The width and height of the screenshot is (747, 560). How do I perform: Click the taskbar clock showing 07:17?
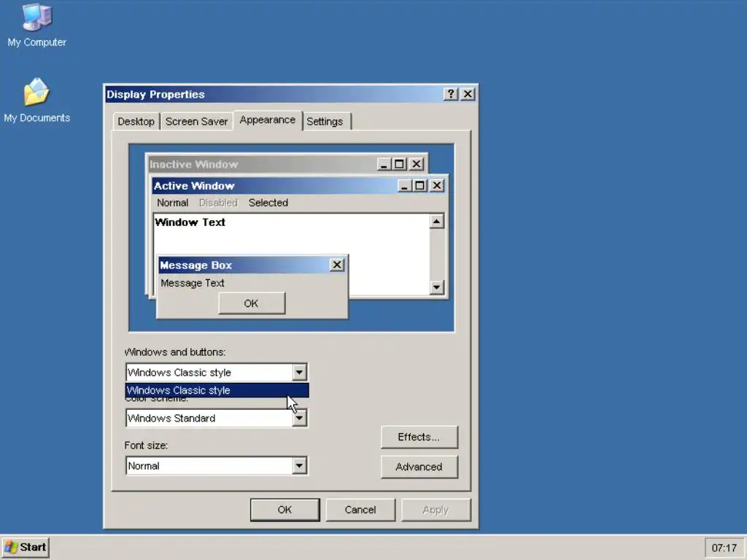point(724,548)
